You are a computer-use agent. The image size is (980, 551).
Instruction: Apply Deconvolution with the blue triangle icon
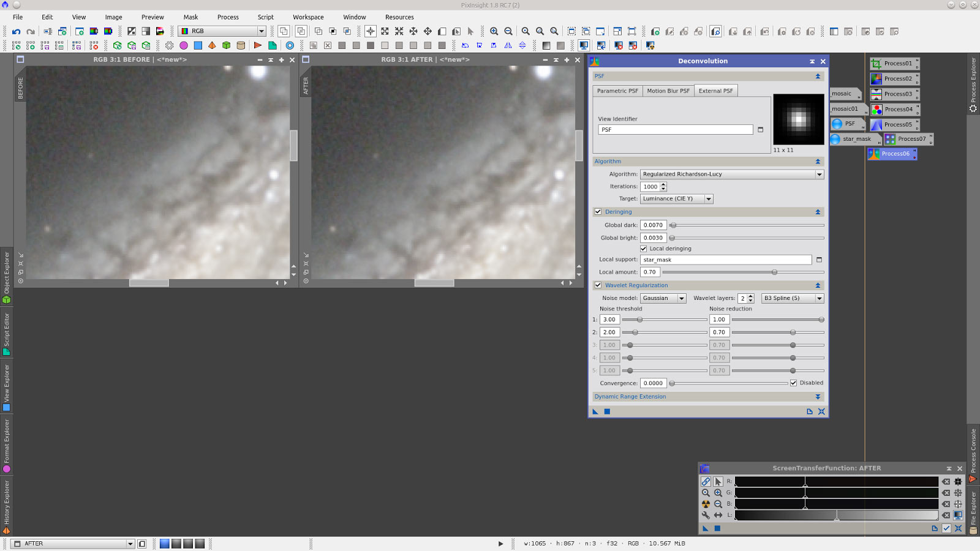[595, 411]
